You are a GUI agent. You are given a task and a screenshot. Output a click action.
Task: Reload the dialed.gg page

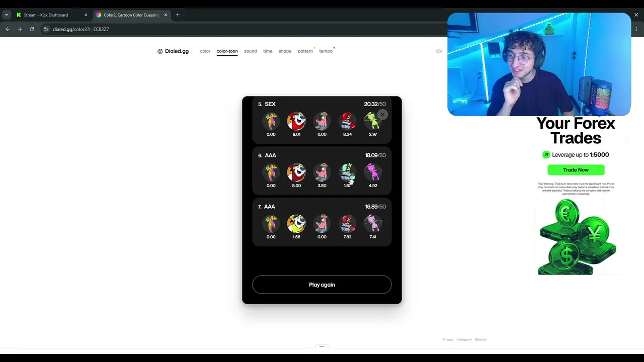[32, 29]
